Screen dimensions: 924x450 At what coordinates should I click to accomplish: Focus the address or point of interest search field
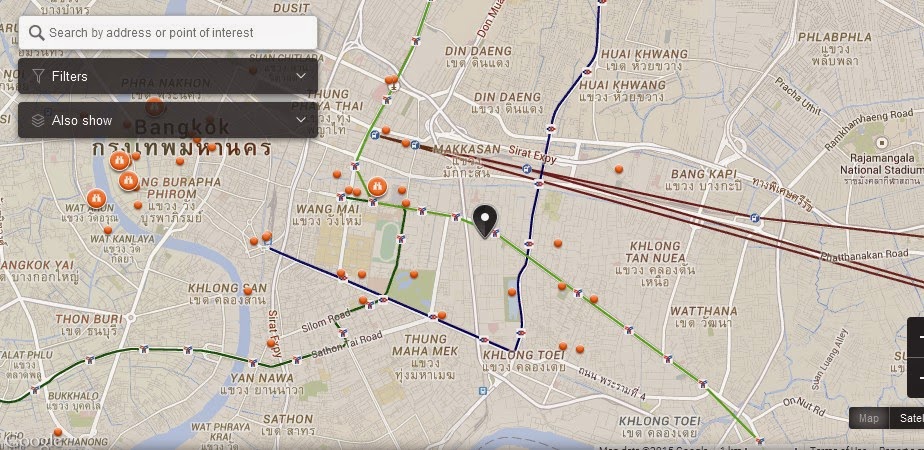(x=168, y=32)
